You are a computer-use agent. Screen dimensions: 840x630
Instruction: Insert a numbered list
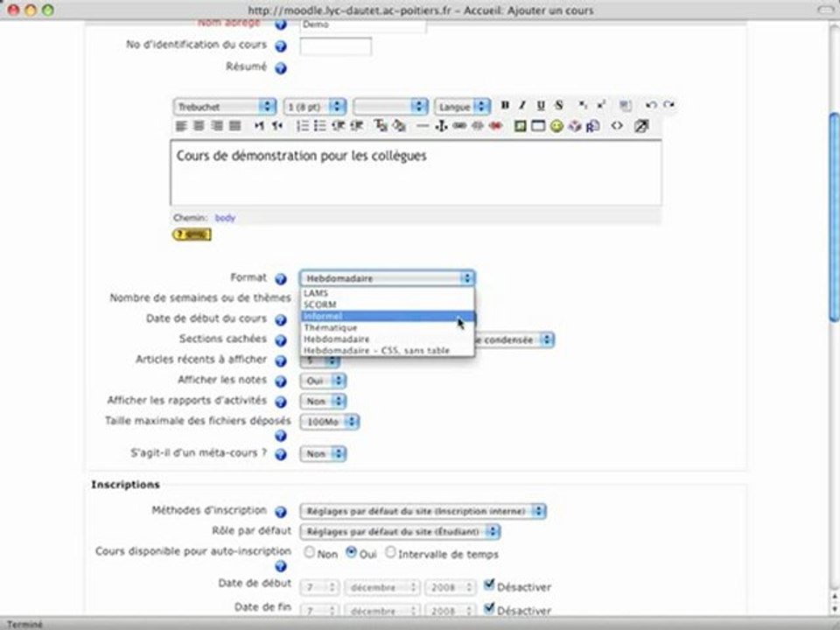click(302, 126)
